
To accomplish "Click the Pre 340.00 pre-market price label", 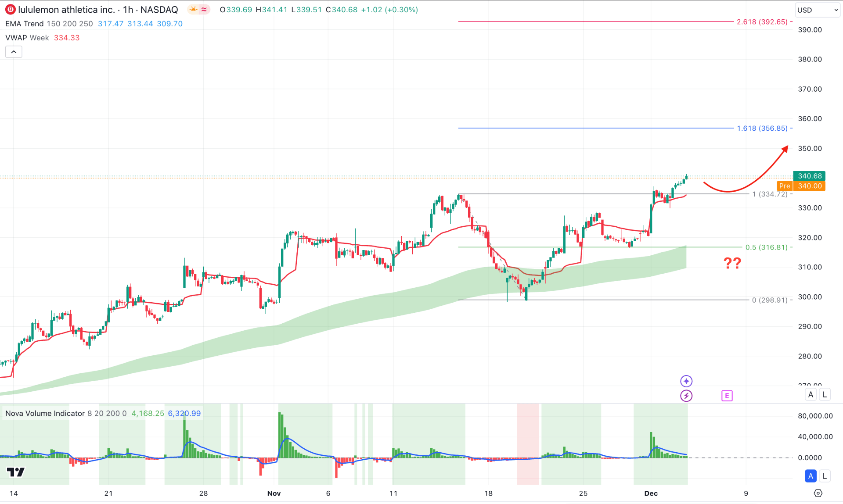I will pyautogui.click(x=801, y=186).
